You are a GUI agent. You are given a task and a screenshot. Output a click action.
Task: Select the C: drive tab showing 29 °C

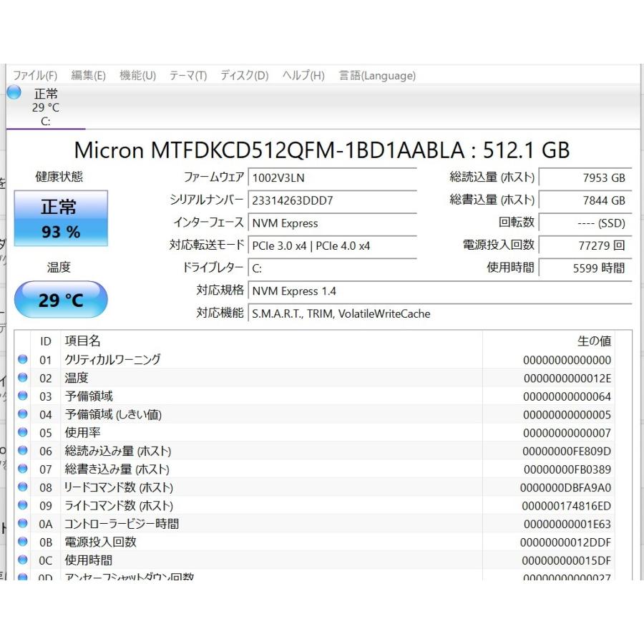46,107
